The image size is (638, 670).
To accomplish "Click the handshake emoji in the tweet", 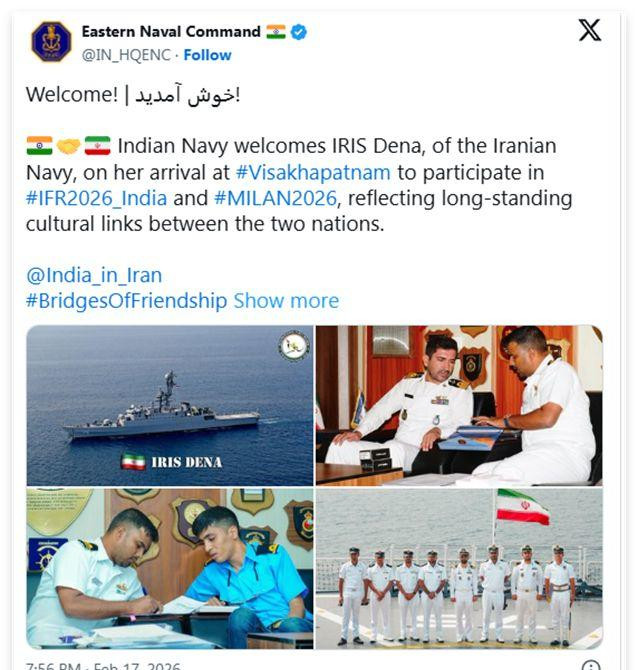I will 68,146.
